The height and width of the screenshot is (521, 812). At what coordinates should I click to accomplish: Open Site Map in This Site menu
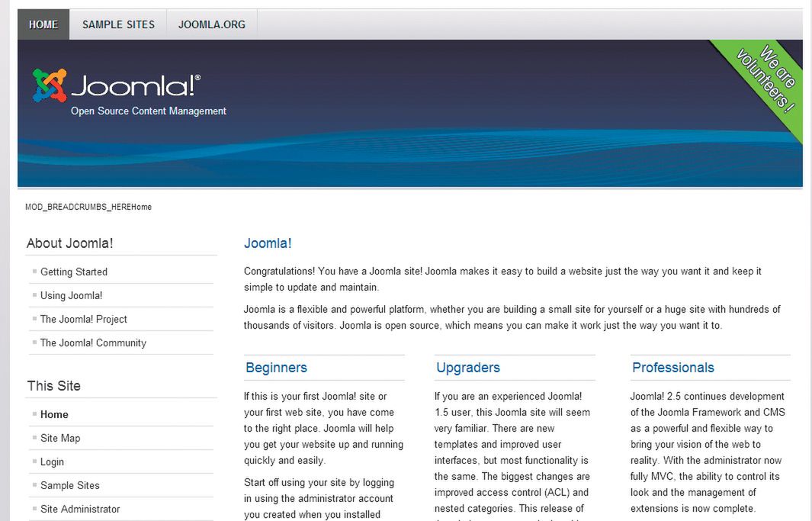(60, 438)
